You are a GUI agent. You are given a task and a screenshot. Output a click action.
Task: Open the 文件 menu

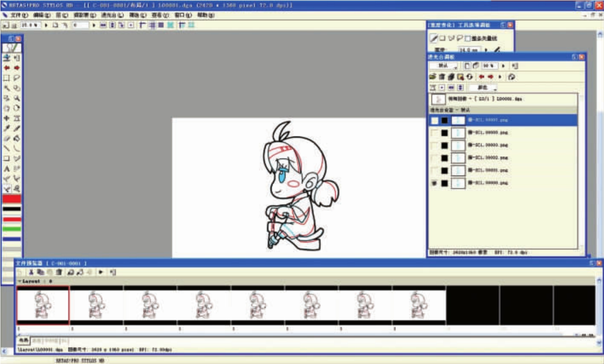tap(19, 15)
